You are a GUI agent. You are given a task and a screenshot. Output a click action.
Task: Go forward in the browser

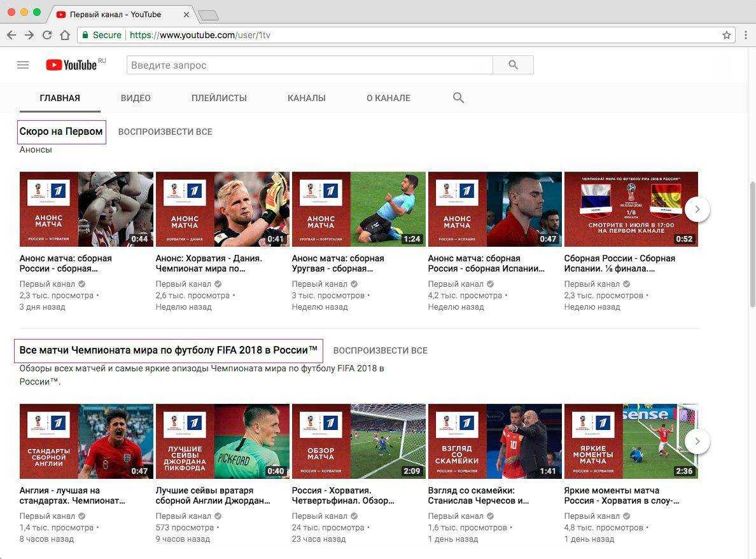click(29, 35)
